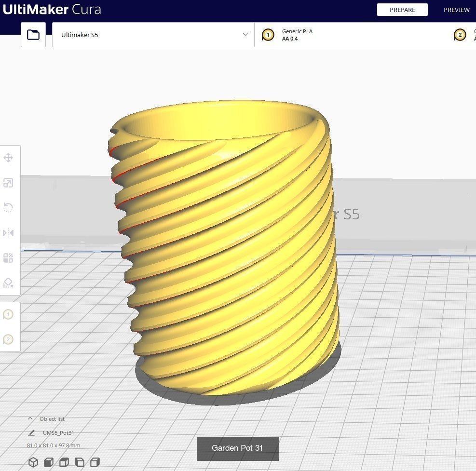Assign extruder 2 in left toolbar

[x=8, y=339]
